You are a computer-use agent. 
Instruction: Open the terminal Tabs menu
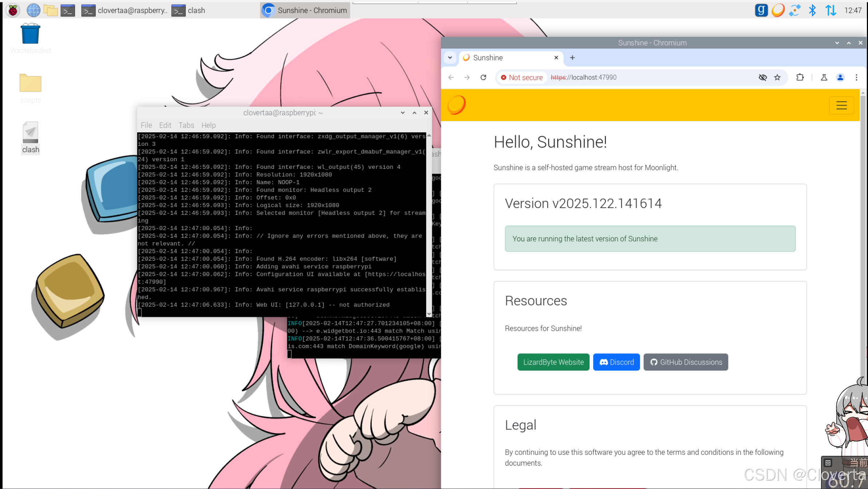coord(186,125)
